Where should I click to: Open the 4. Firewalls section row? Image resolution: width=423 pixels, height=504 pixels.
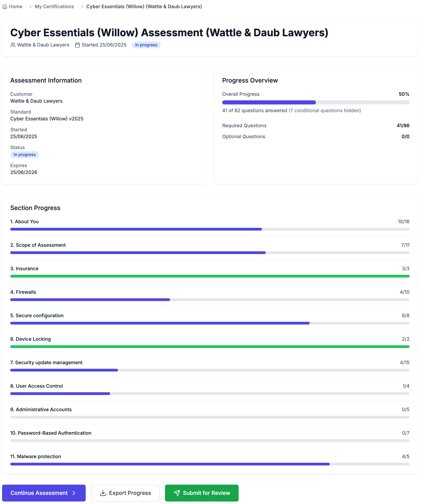pos(23,292)
